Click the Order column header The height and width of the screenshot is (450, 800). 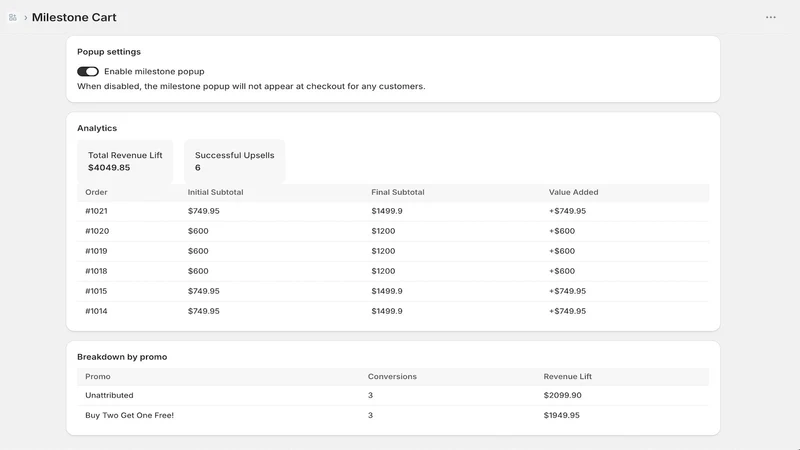click(x=96, y=192)
